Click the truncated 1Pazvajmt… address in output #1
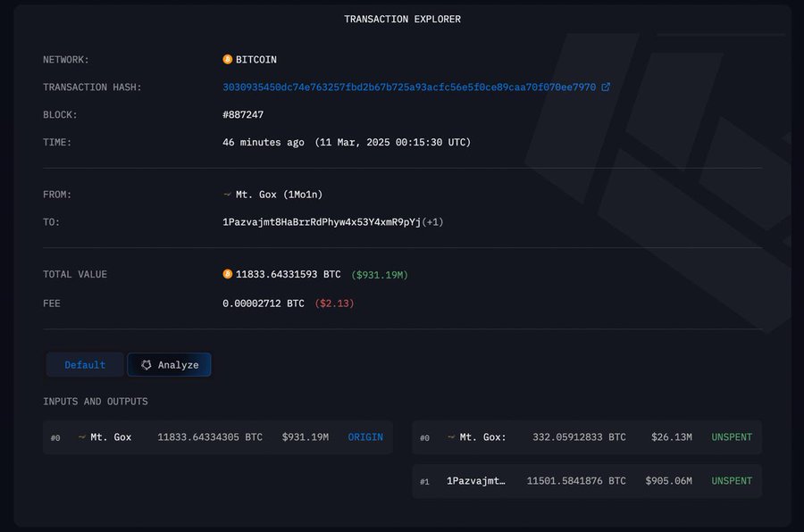This screenshot has width=804, height=532. 474,480
